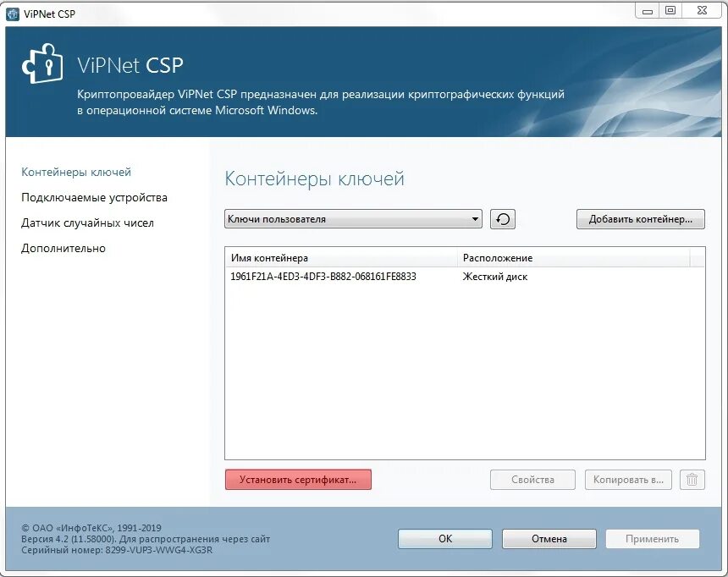Open container "Свойства" button
Image resolution: width=728 pixels, height=577 pixels.
(533, 480)
